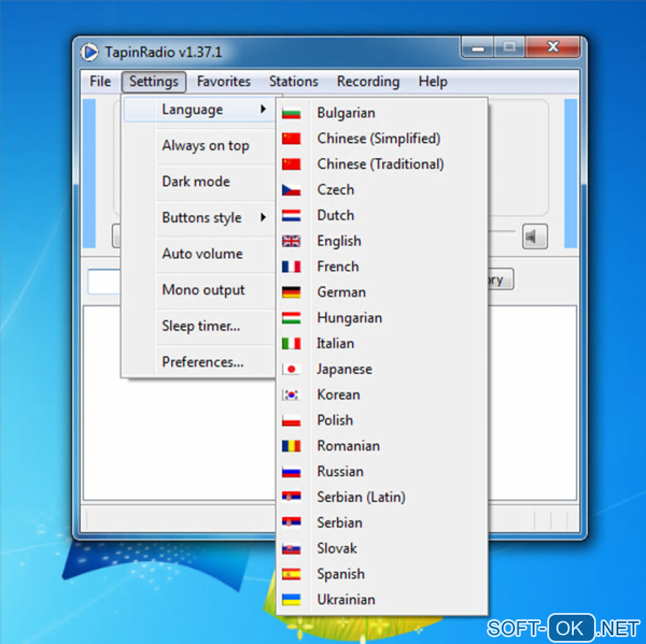
Task: Set Polish language text
Action: pos(335,420)
